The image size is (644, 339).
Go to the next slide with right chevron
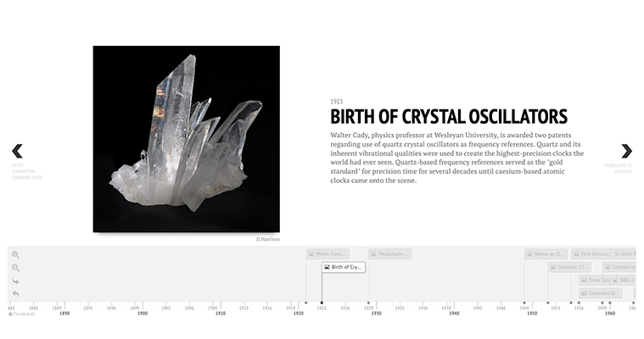[x=626, y=151]
